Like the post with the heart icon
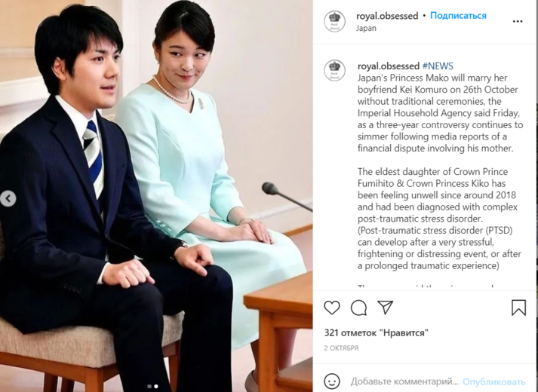This screenshot has height=392, width=538. (332, 308)
